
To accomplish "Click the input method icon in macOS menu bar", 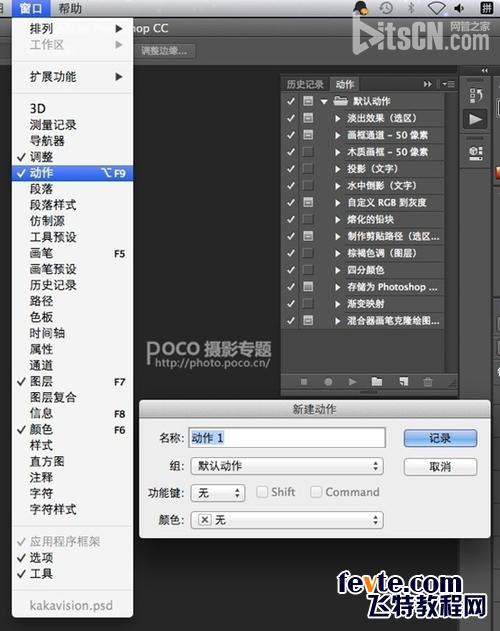I will (486, 8).
